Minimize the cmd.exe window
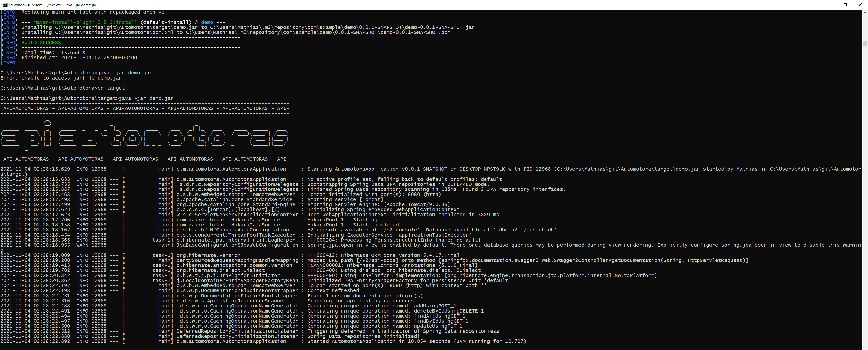 pos(830,5)
